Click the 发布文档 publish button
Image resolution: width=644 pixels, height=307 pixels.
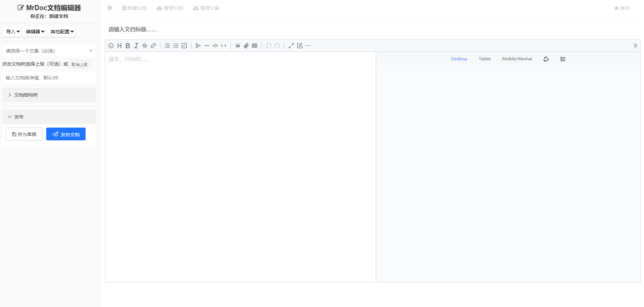(66, 134)
